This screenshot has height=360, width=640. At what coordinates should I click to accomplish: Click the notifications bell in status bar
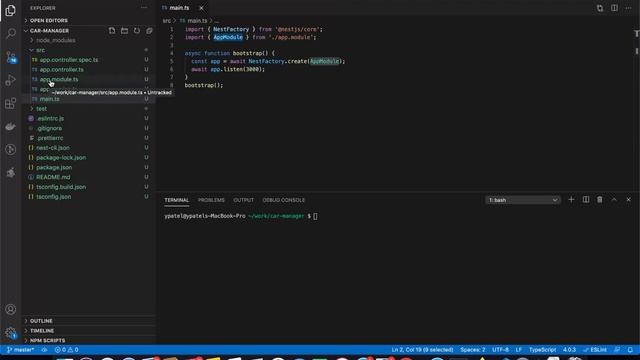click(x=630, y=350)
